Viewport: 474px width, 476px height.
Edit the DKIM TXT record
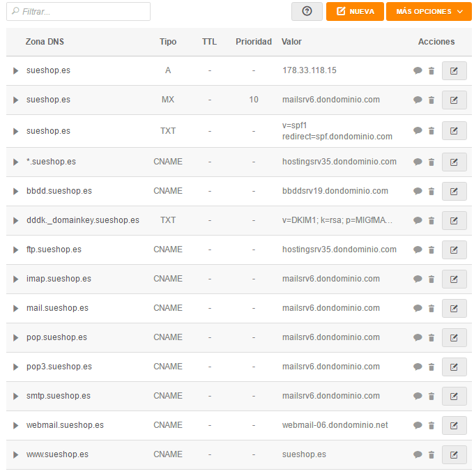[454, 221]
